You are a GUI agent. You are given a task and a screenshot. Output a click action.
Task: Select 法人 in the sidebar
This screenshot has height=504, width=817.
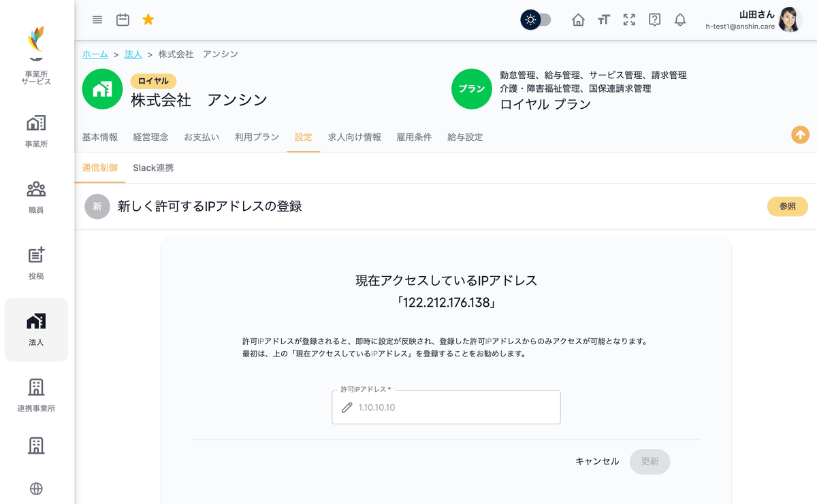click(36, 330)
